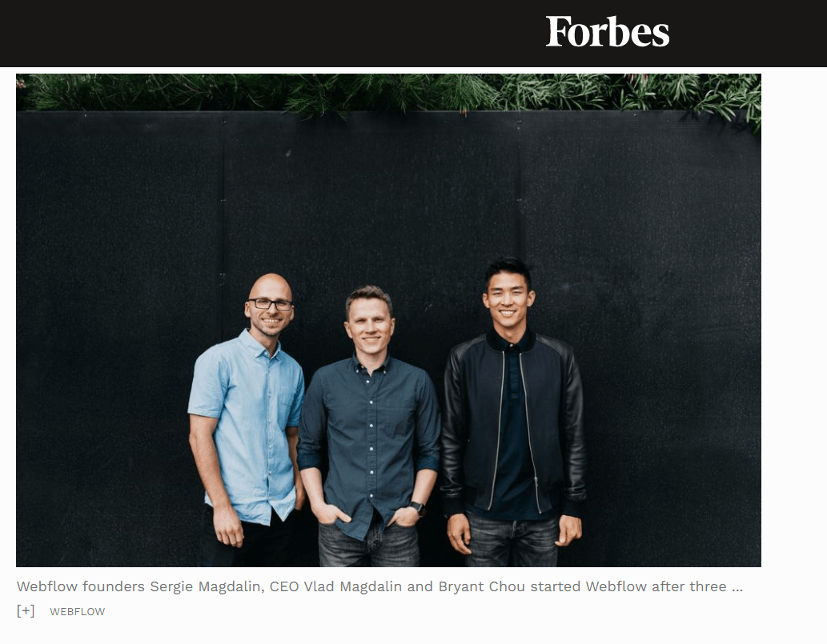
Task: Click the Forbes logo in header
Action: click(607, 32)
